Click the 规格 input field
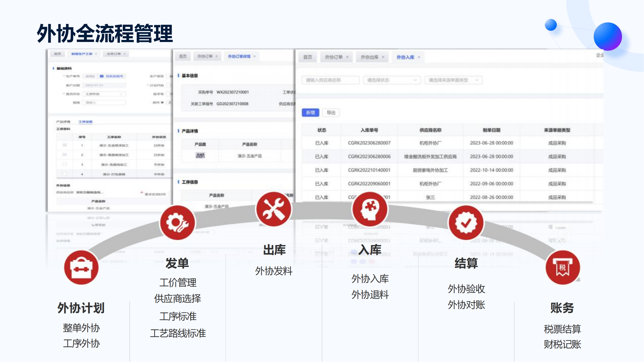The image size is (644, 362). click(104, 102)
